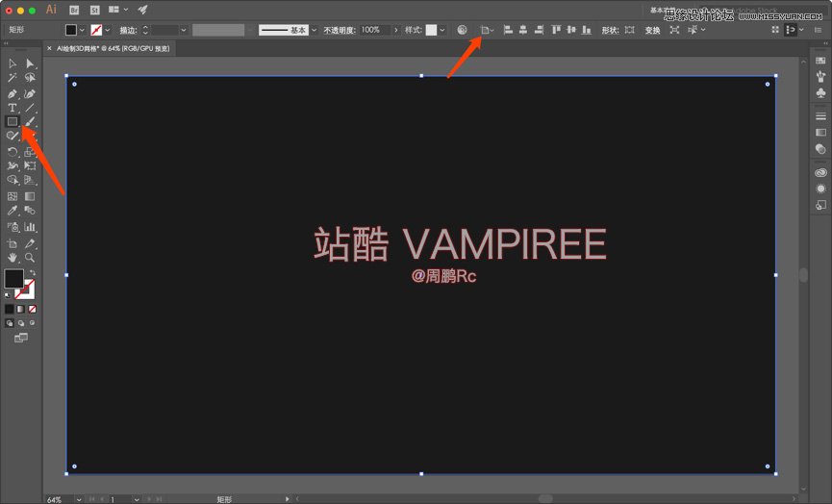Open the zoom level dropdown at 64%
This screenshot has width=832, height=504.
(79, 499)
